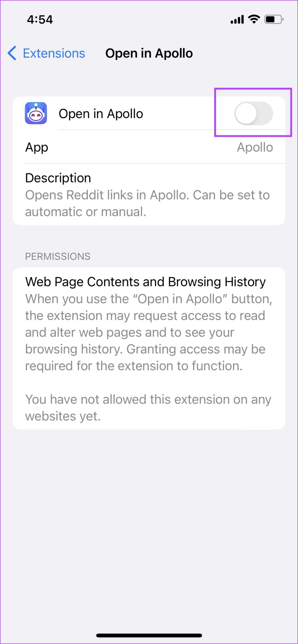This screenshot has width=298, height=644.
Task: Select the App row showing Apollo
Action: coord(149,147)
